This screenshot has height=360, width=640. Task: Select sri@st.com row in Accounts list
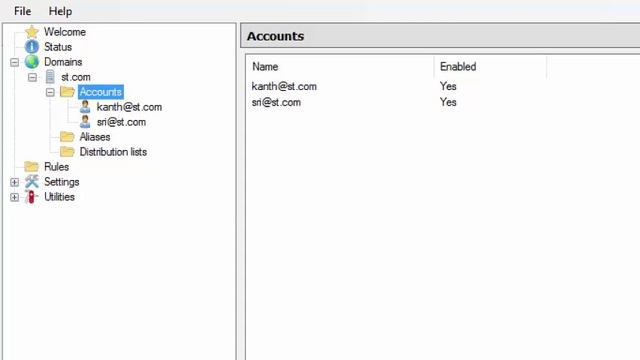(276, 102)
